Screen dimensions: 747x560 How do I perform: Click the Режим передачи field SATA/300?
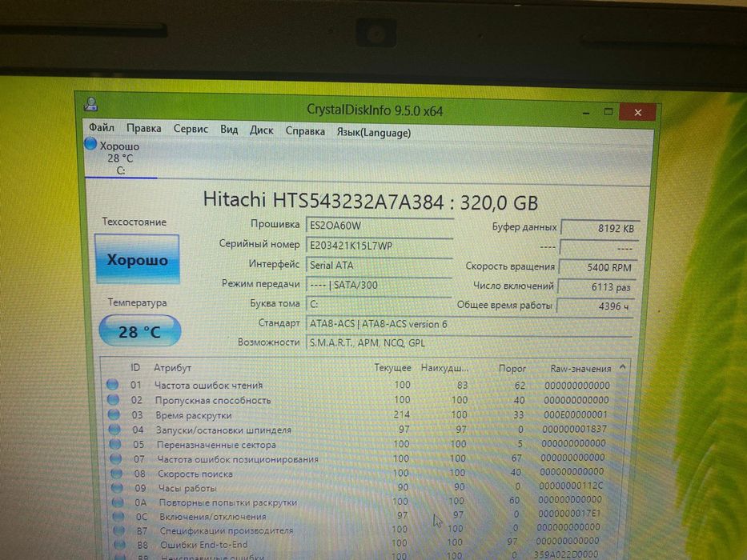379,285
